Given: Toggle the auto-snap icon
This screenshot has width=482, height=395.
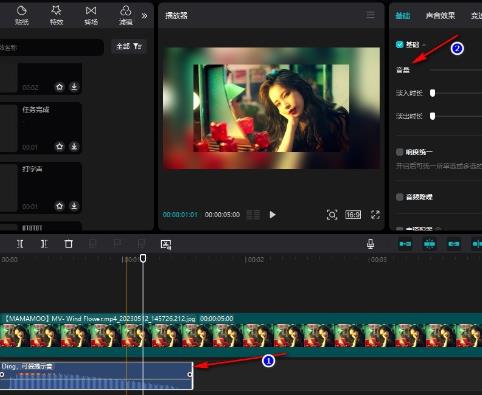Looking at the screenshot, I should tap(430, 244).
